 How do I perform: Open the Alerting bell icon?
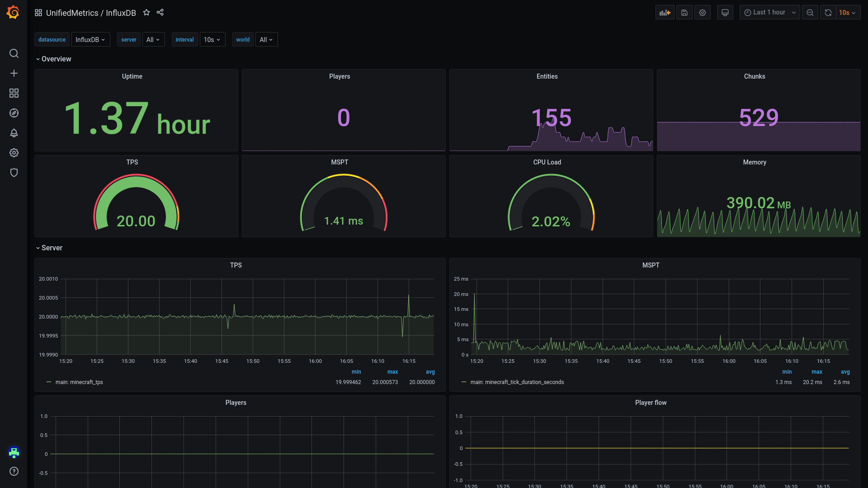[14, 133]
